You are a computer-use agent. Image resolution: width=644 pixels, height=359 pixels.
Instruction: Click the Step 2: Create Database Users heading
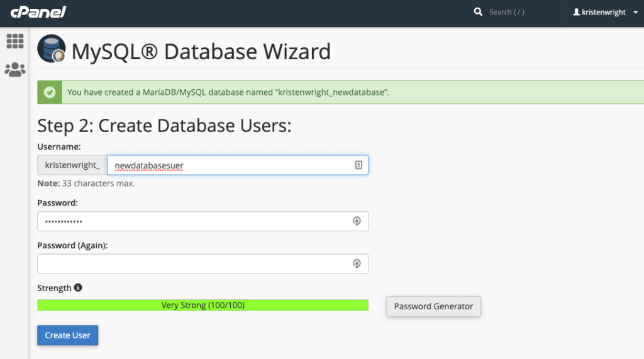tap(164, 126)
